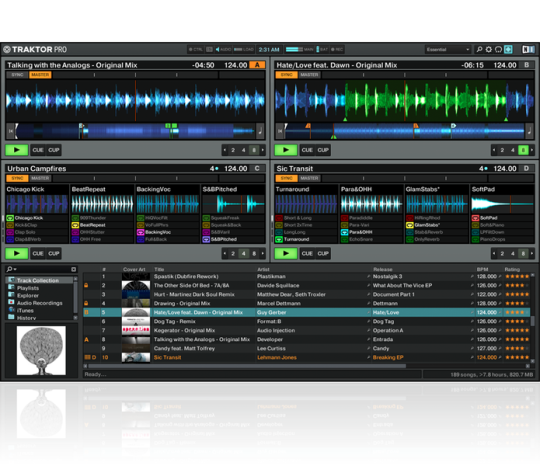Click the magnifier search icon in header
This screenshot has height=466, width=540.
[x=479, y=50]
